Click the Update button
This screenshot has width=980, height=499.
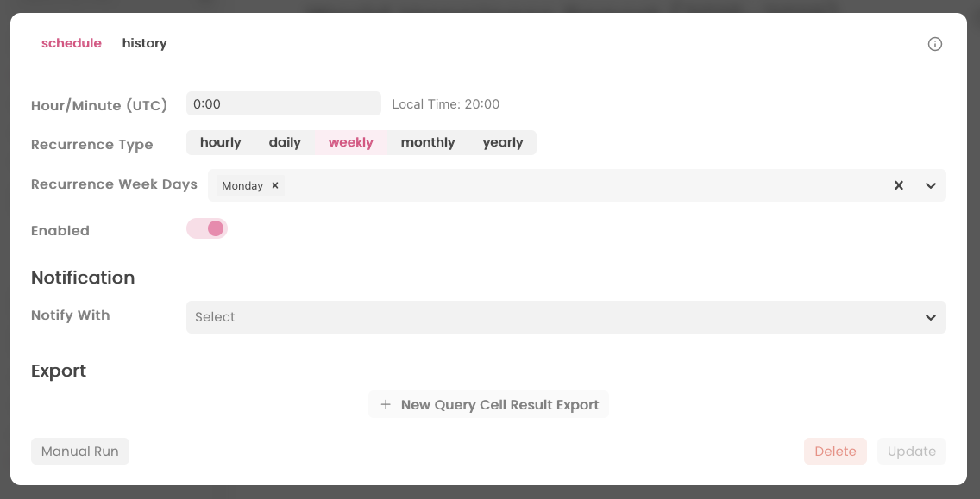pos(911,451)
